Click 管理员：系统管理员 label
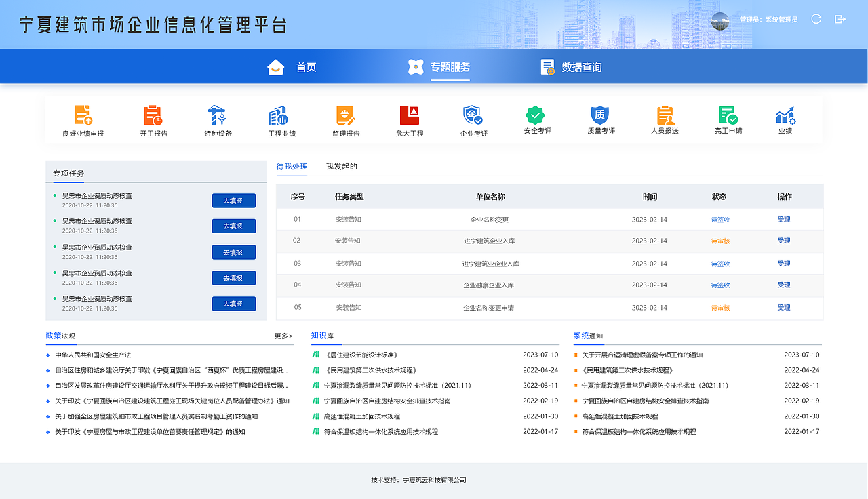This screenshot has height=499, width=868. (x=768, y=20)
